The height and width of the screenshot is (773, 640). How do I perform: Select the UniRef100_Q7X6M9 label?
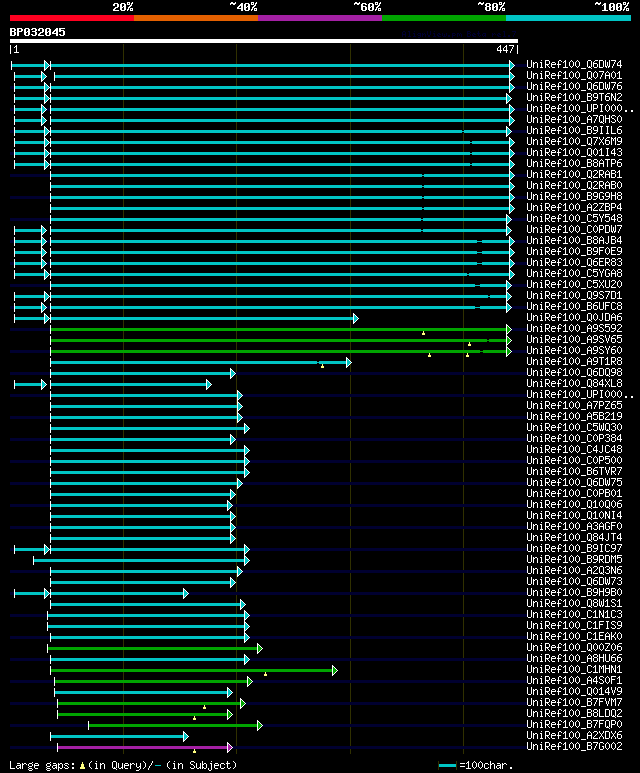(x=574, y=141)
